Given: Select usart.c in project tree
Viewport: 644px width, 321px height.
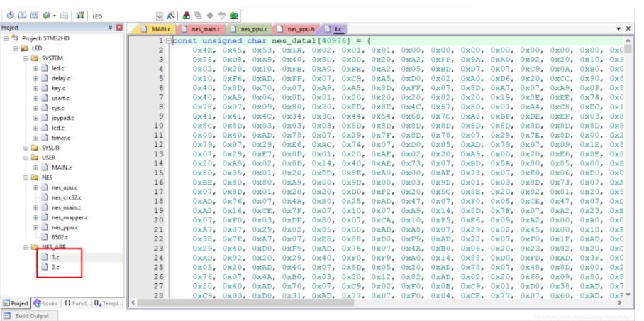Looking at the screenshot, I should [x=60, y=98].
